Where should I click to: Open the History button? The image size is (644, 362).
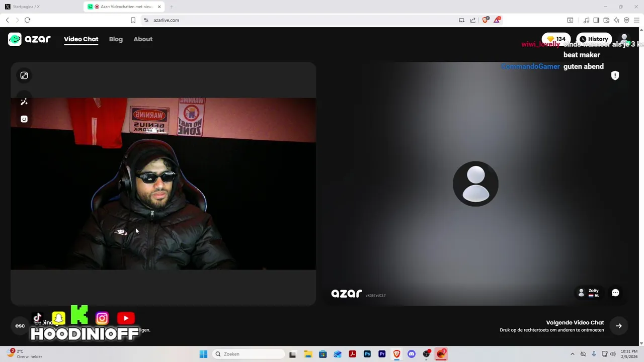tap(594, 39)
